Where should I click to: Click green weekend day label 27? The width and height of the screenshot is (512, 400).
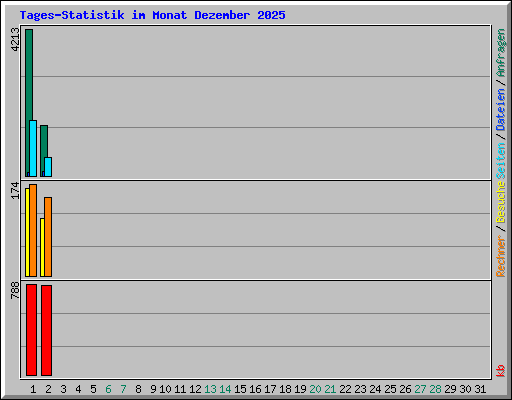(420, 389)
